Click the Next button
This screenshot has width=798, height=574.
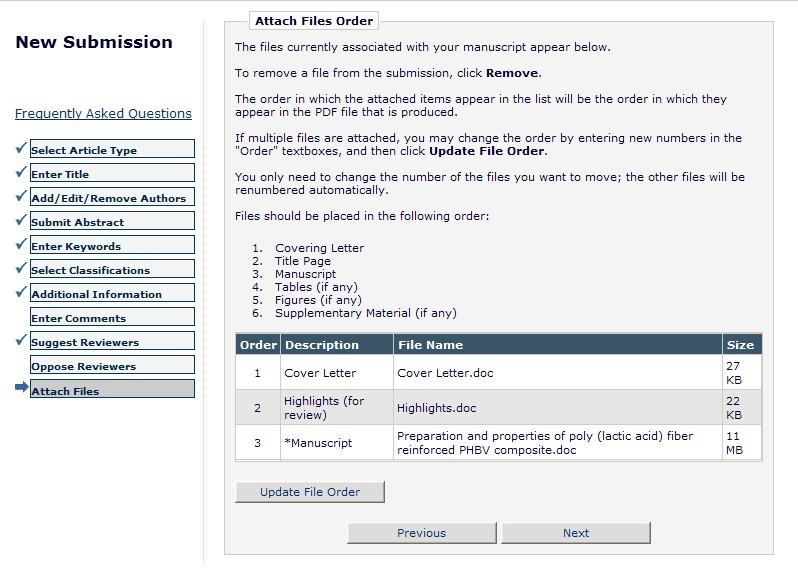576,533
